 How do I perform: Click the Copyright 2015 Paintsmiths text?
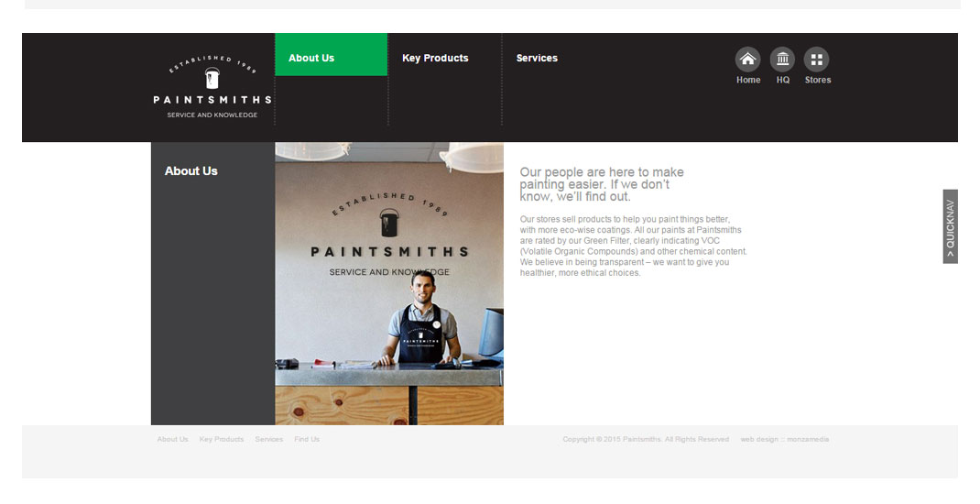pos(646,440)
